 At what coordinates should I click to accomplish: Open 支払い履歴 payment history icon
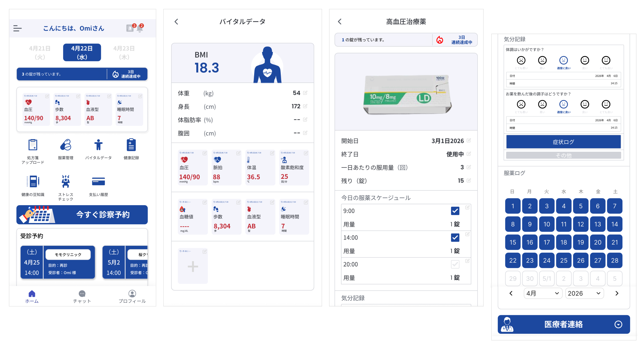coord(98,182)
